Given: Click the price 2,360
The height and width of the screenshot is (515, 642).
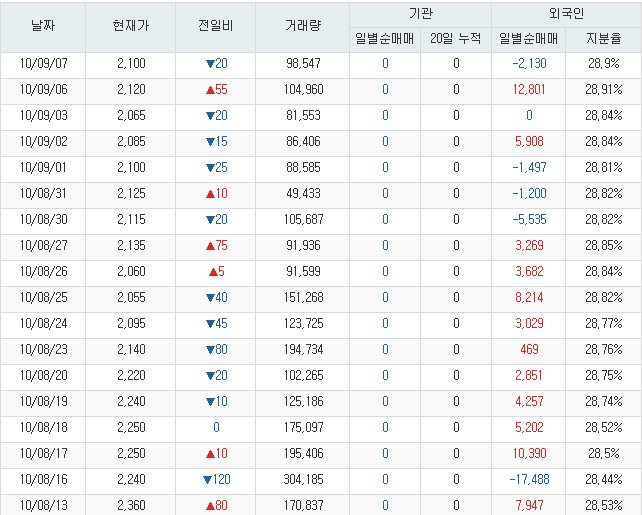Looking at the screenshot, I should coord(131,505).
